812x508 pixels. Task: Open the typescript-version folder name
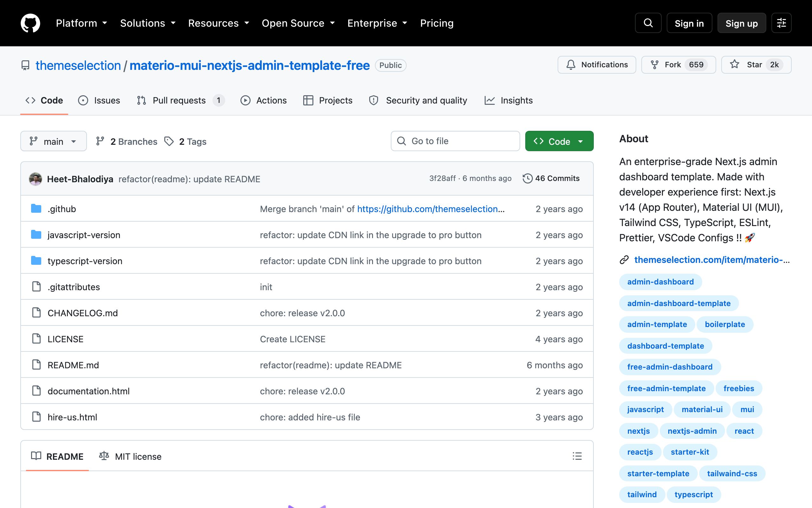point(85,261)
